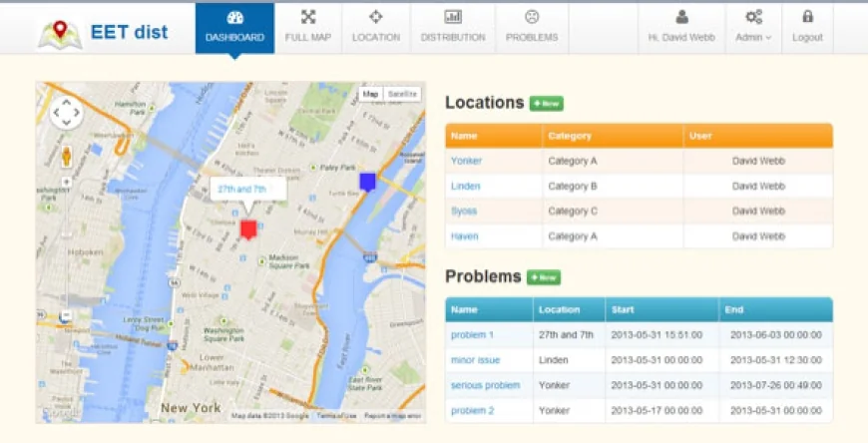Click the map pan control circle
Image resolution: width=868 pixels, height=443 pixels.
tap(67, 113)
